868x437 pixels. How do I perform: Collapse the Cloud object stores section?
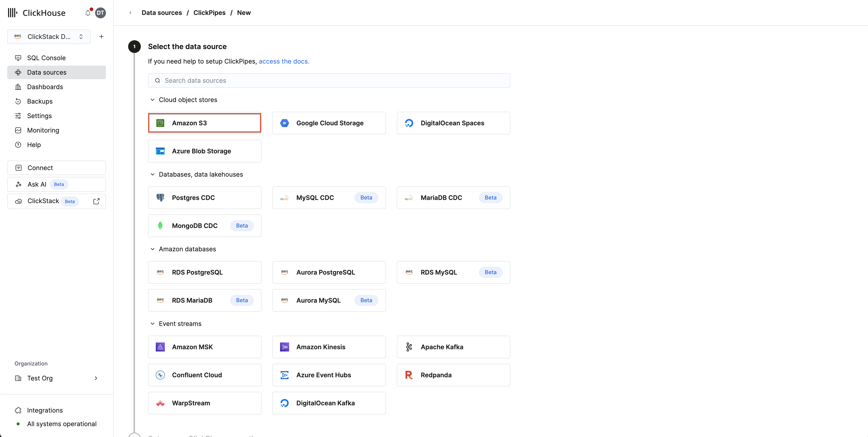coord(153,100)
